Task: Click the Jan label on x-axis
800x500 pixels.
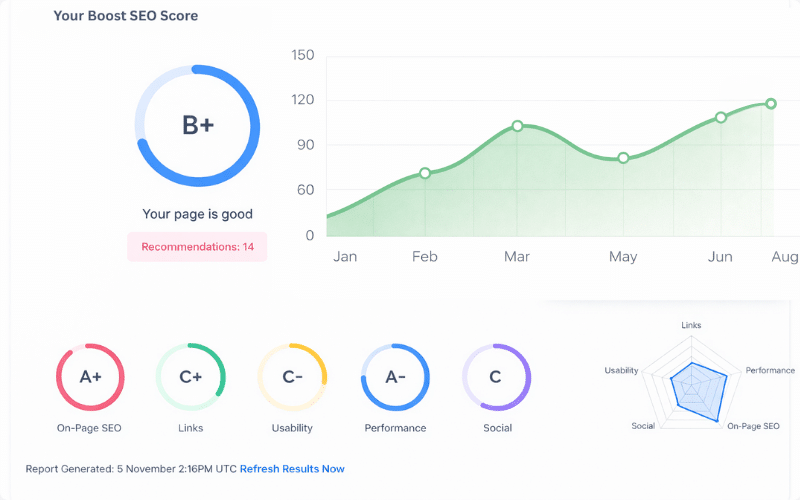Action: tap(345, 257)
